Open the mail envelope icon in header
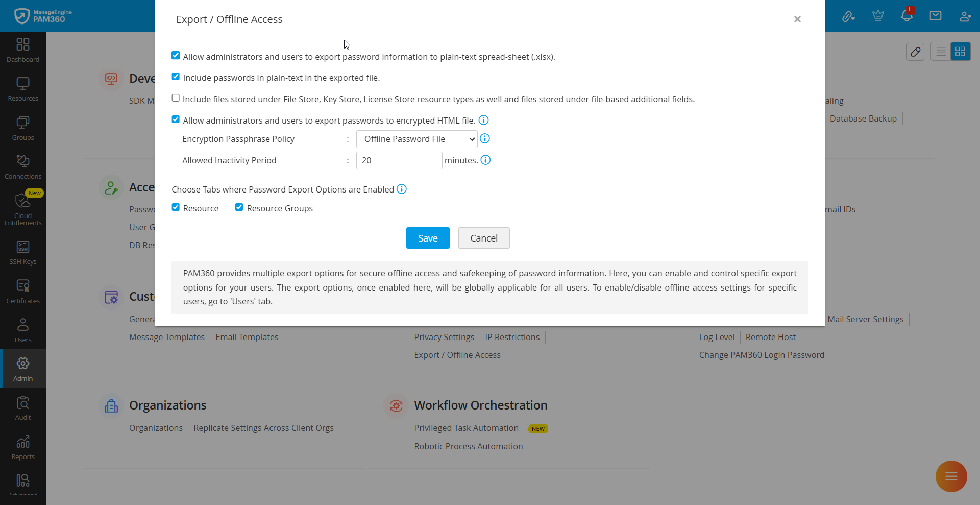 [x=936, y=16]
